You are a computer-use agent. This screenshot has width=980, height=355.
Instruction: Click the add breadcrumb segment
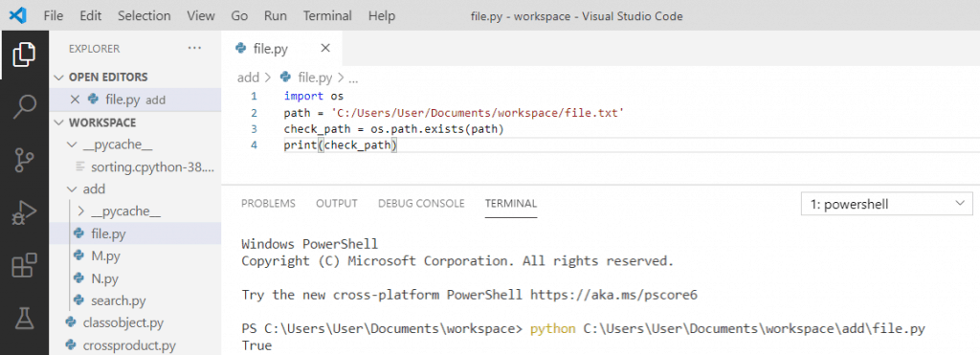[x=248, y=78]
